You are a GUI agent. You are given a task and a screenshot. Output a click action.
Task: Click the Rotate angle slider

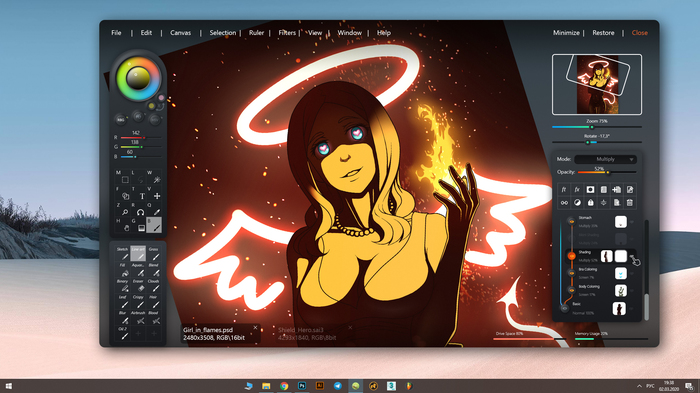pyautogui.click(x=596, y=142)
